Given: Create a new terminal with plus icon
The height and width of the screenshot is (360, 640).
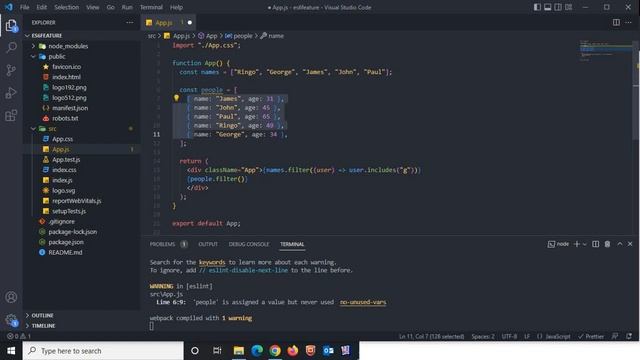Looking at the screenshot, I should coord(577,244).
